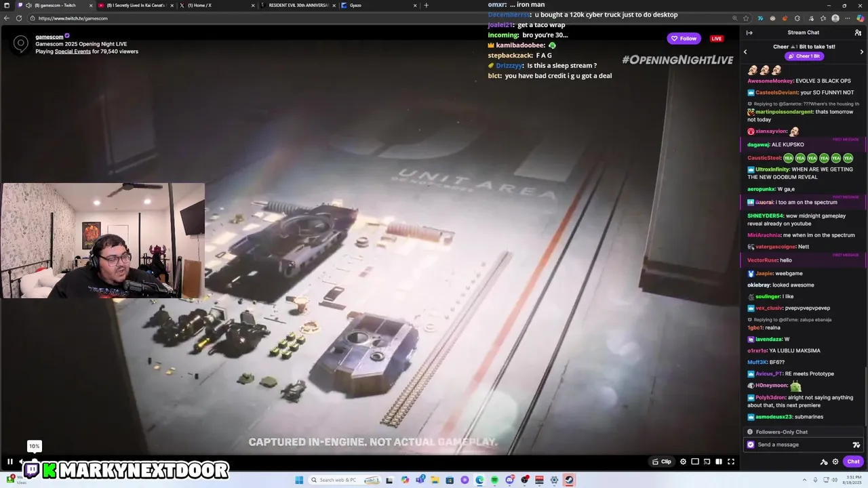Add this page to favorites star
The width and height of the screenshot is (868, 488).
pos(746,18)
